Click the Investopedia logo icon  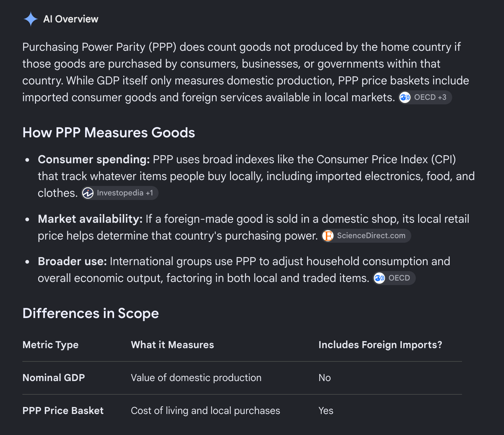click(x=88, y=193)
